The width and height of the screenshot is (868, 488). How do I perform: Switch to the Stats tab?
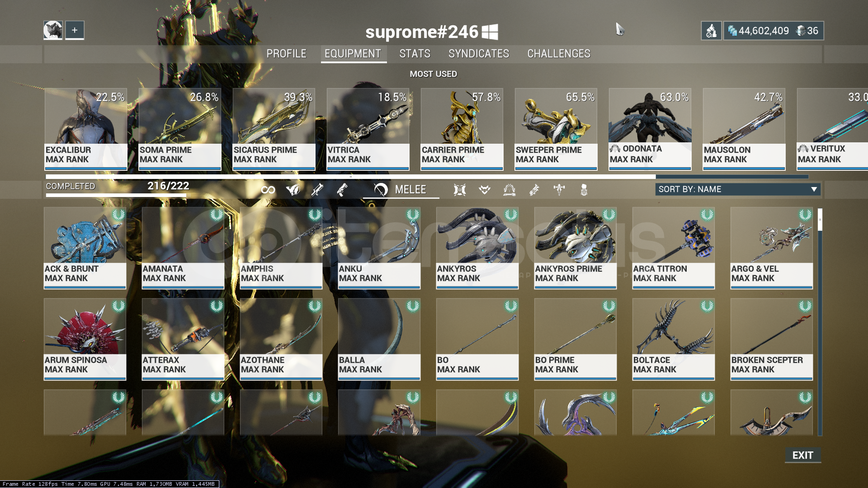(415, 54)
